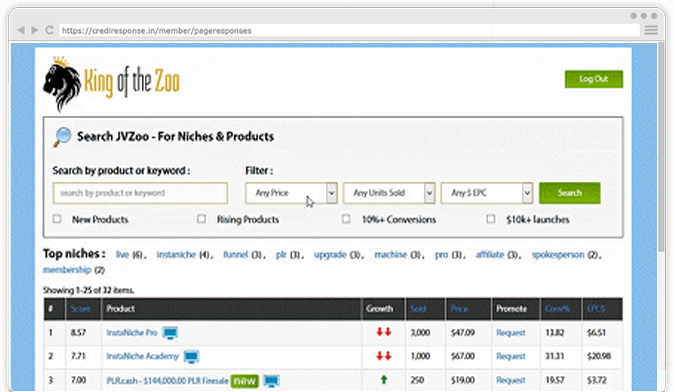The height and width of the screenshot is (392, 674).
Task: Click the $20.98 EPCS value
Action: [599, 356]
